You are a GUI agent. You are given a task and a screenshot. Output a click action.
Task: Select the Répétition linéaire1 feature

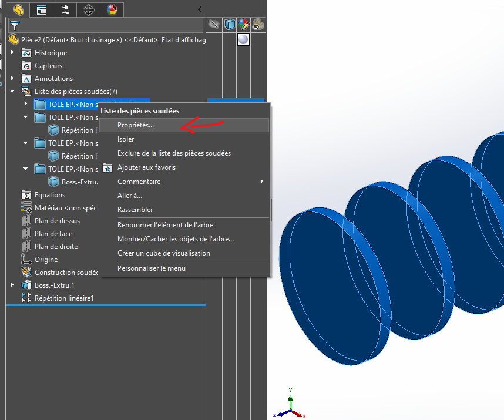[64, 298]
